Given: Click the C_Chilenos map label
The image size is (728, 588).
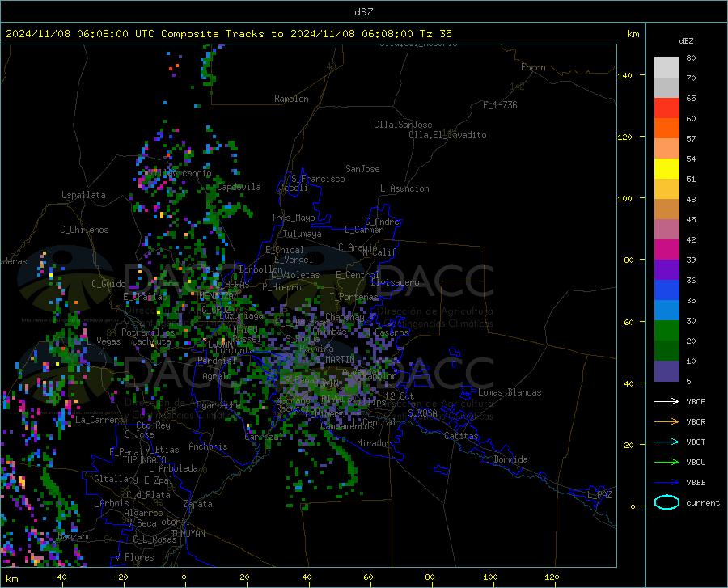Looking at the screenshot, I should point(84,230).
